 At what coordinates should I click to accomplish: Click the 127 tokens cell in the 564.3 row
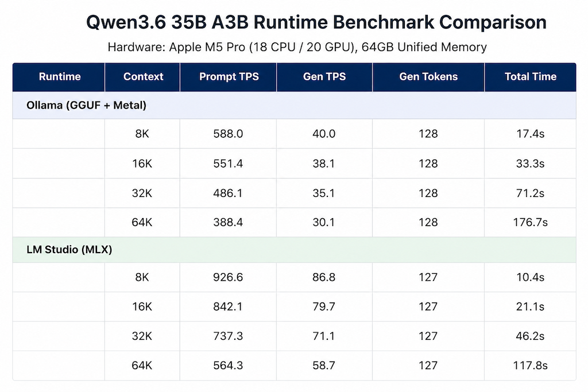[428, 366]
